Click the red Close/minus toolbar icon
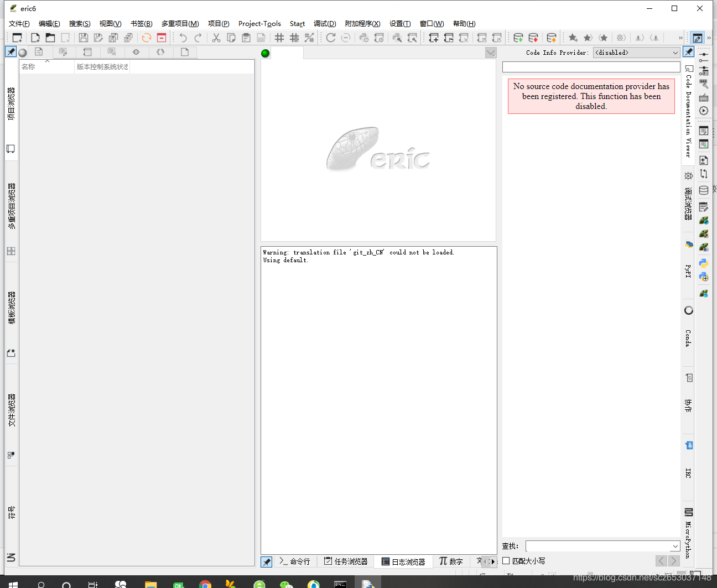The image size is (717, 588). point(162,38)
